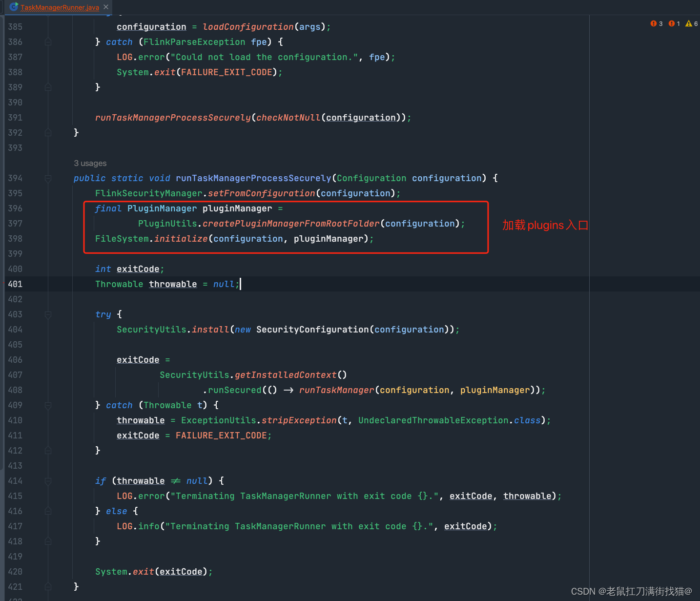Click the Configuration parameter type on line 394
The height and width of the screenshot is (601, 700).
(x=371, y=178)
